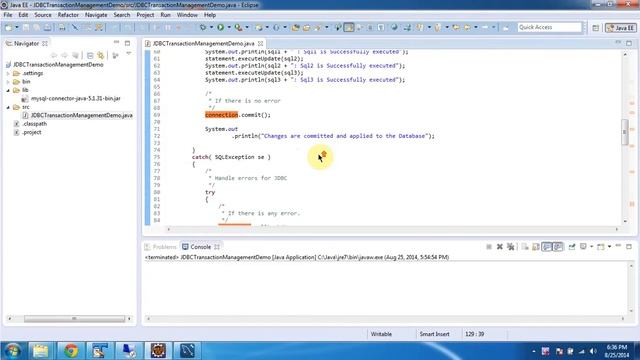Click the Run Last Tool external tools icon
The height and width of the screenshot is (360, 640).
238,27
